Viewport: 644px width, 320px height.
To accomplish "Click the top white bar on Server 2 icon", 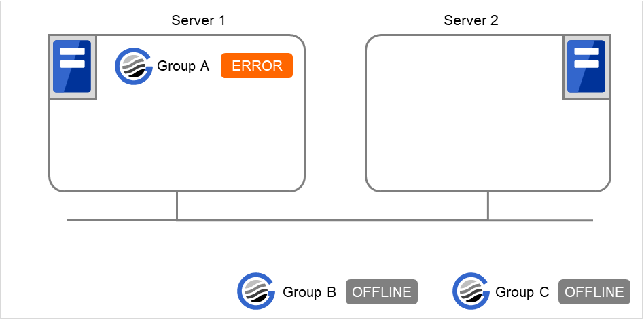I will pos(586,51).
